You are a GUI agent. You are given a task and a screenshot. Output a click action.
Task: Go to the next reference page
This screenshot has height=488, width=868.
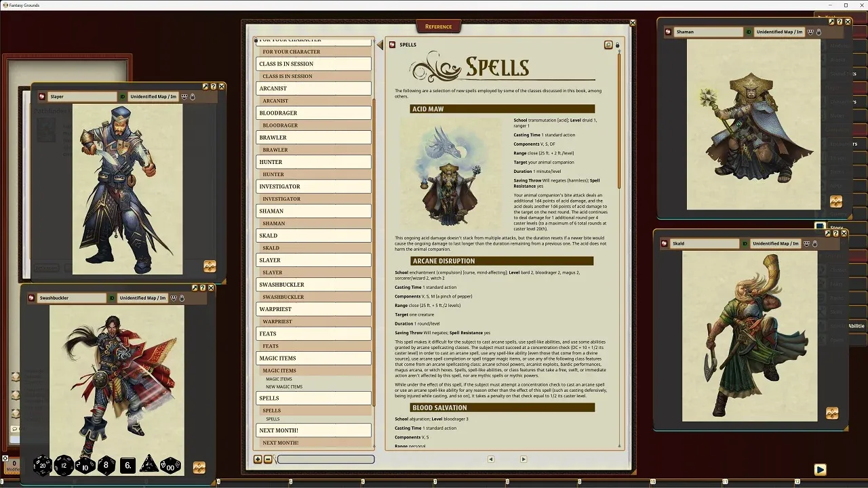pyautogui.click(x=524, y=459)
